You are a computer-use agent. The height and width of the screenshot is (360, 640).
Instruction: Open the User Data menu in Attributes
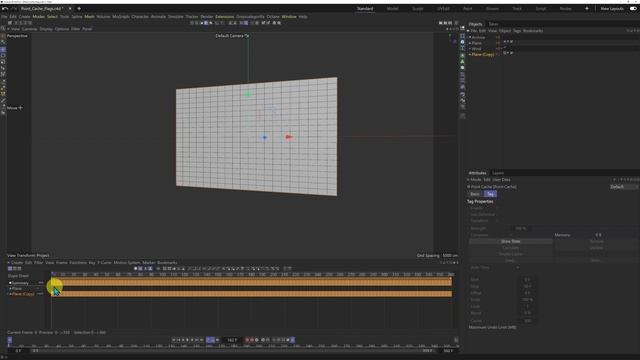coord(501,180)
